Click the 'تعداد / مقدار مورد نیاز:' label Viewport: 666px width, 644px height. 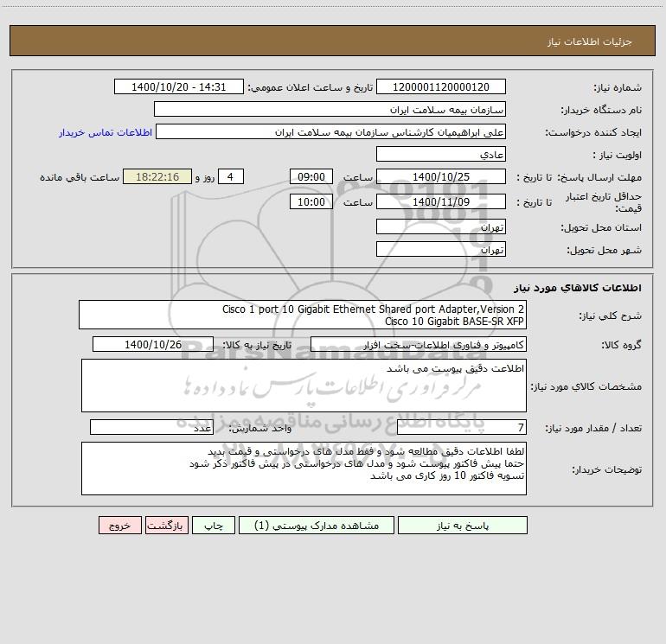pos(593,428)
